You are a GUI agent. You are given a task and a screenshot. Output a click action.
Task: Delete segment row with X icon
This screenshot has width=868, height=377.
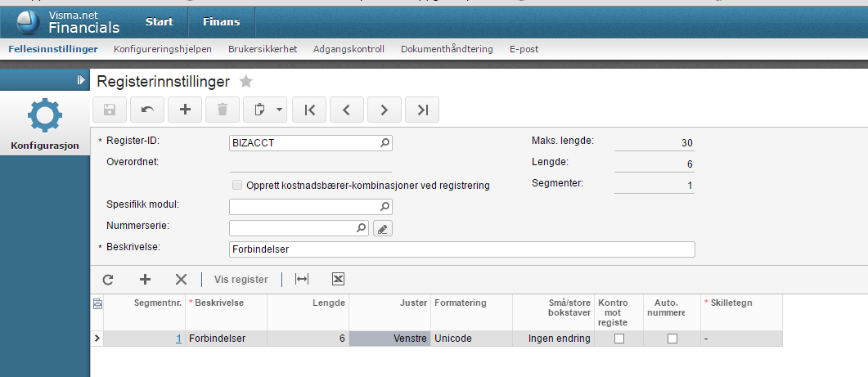[x=181, y=280]
